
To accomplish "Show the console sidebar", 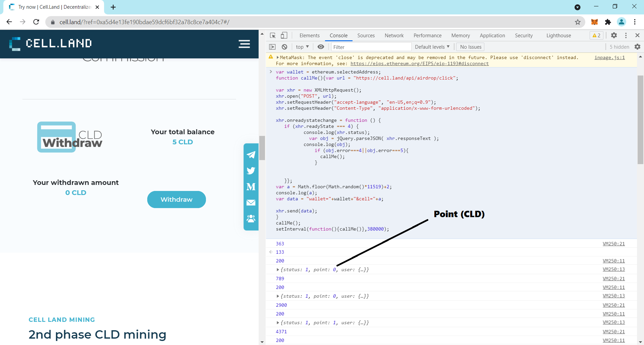I will click(272, 47).
